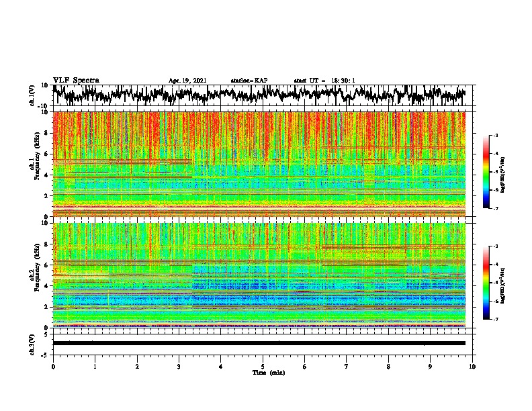Click time axis tick label "2"
Image resolution: width=532 pixels, height=411 pixels.
click(x=137, y=367)
